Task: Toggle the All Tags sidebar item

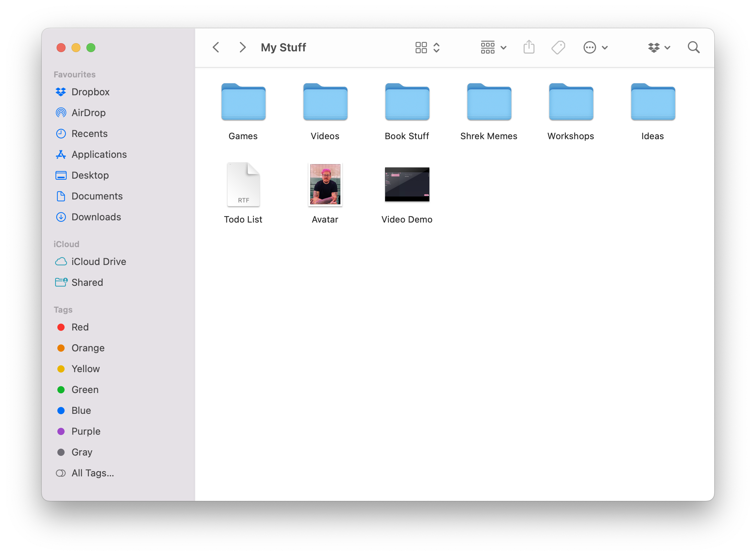Action: pos(92,473)
